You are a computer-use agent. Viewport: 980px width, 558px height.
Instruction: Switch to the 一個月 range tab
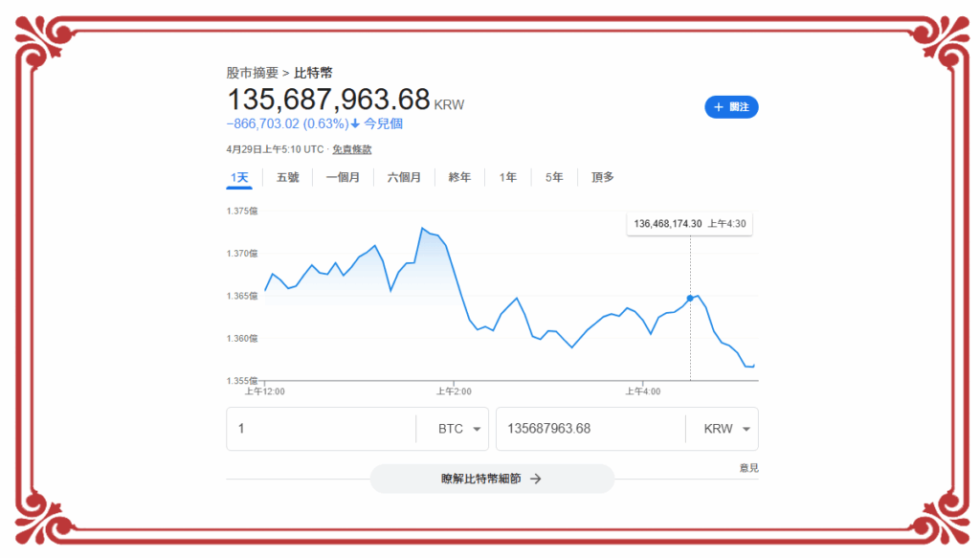pos(343,177)
